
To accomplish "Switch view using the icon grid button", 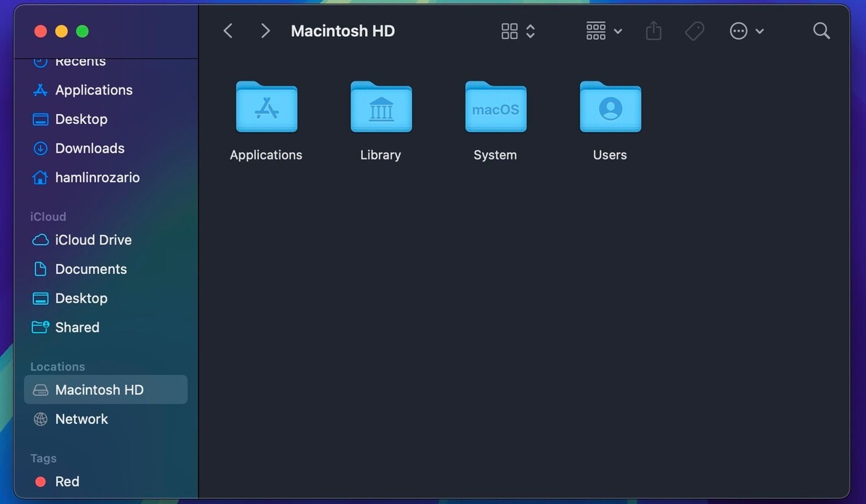I will tap(518, 31).
